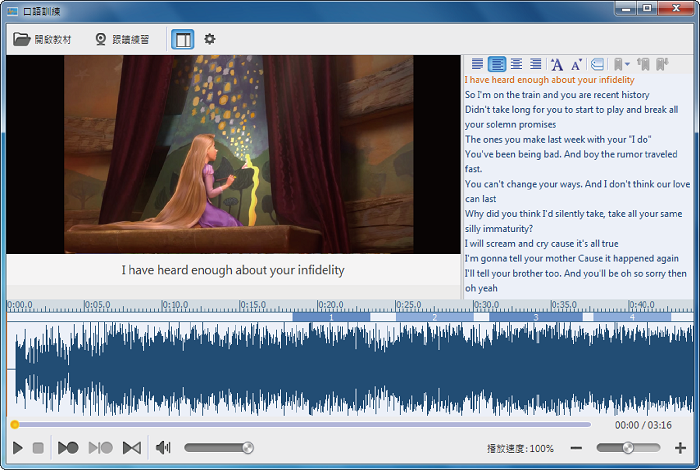Screen dimensions: 700x470
Task: Justify the lyrics text alignment
Action: point(477,64)
